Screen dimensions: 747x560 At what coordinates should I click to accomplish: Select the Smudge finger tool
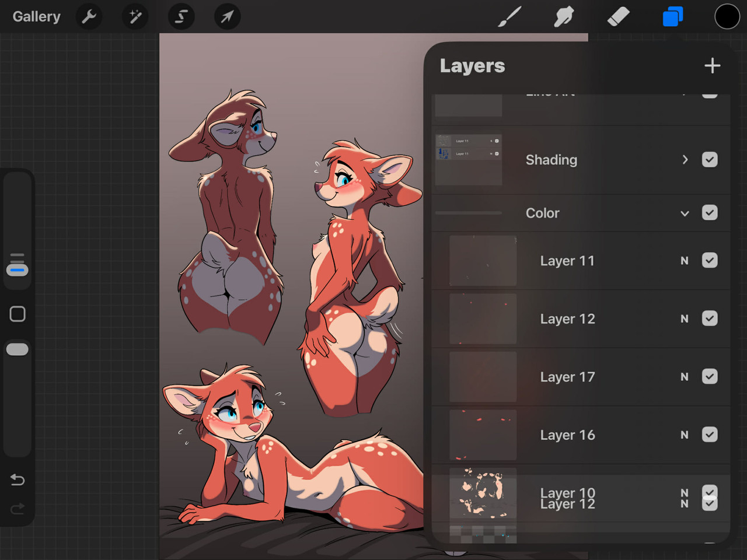[x=564, y=16]
